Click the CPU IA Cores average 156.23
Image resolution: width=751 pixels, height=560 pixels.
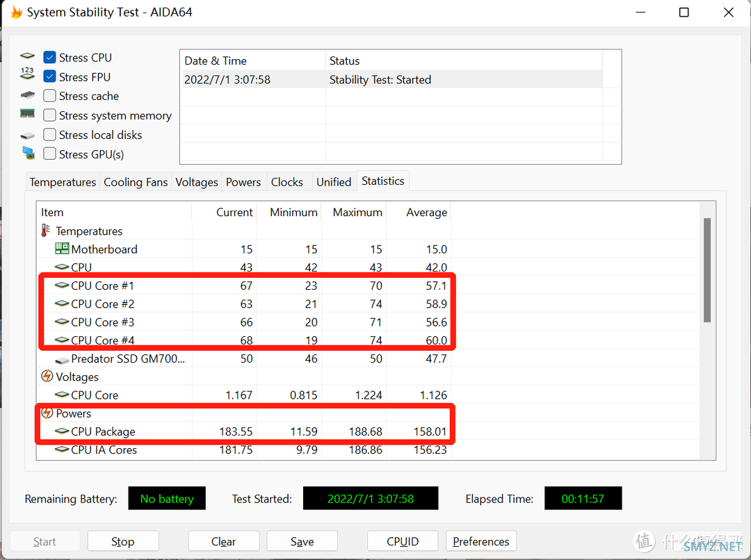430,450
